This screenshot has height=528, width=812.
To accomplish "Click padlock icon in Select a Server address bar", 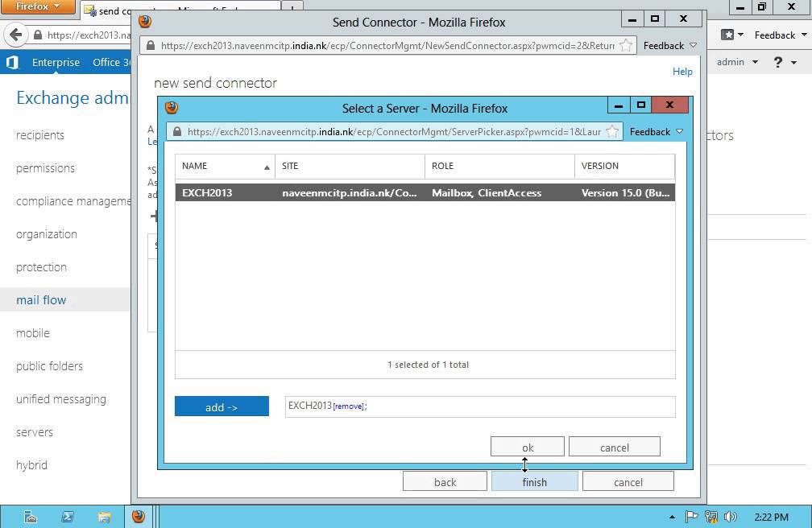I will tap(177, 132).
